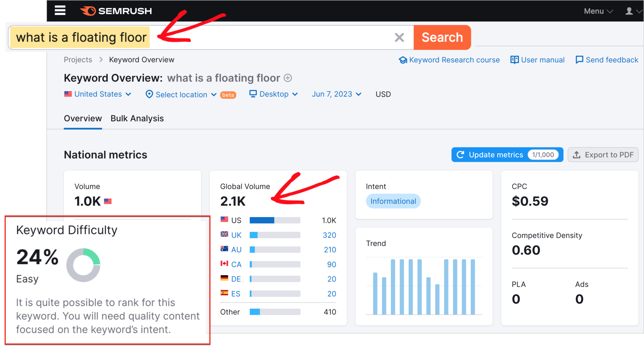This screenshot has height=354, width=644.
Task: Switch to the Overview tab
Action: coord(83,118)
